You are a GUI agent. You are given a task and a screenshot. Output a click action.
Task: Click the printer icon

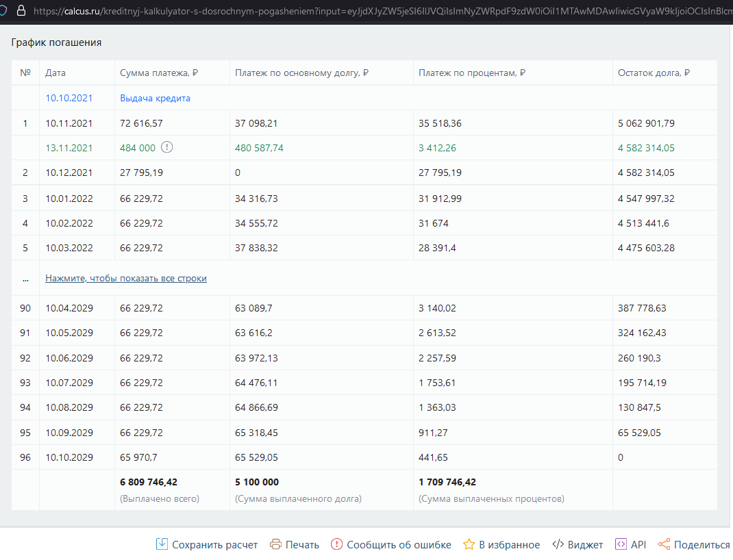(276, 544)
